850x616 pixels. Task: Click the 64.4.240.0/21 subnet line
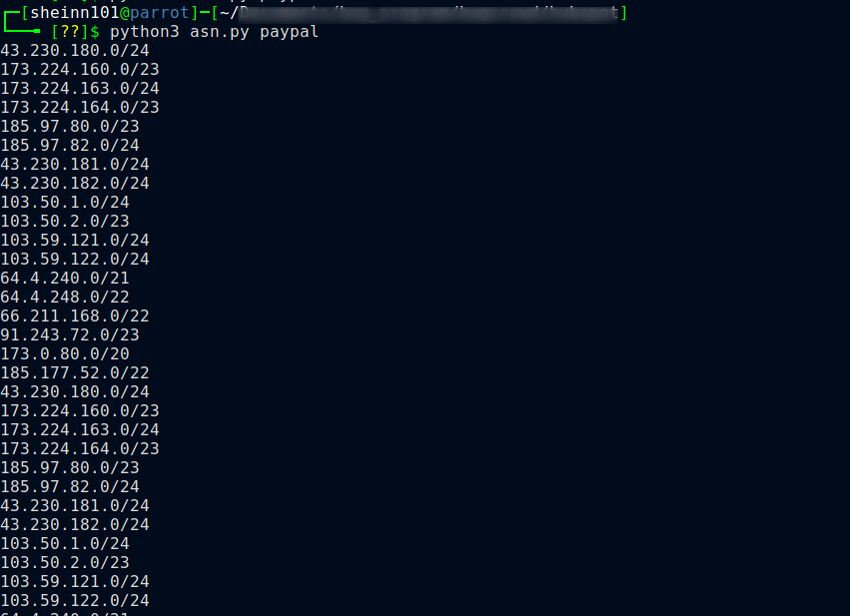tap(65, 278)
